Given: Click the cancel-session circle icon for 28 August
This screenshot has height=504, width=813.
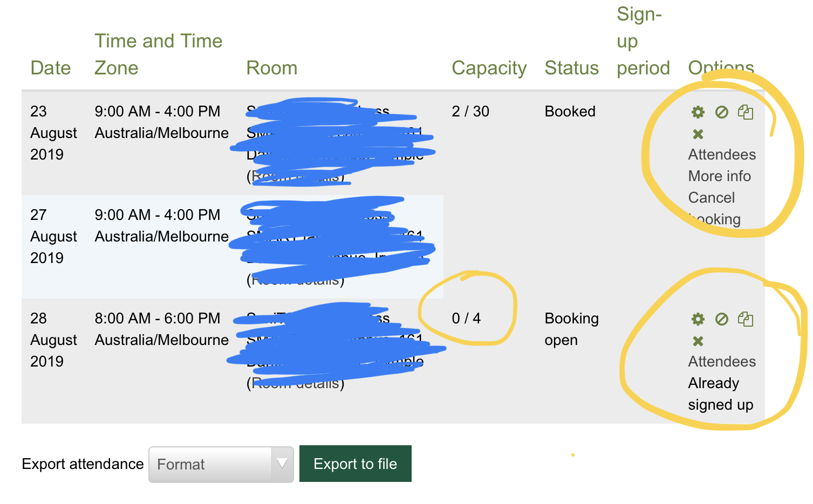Looking at the screenshot, I should point(722,319).
